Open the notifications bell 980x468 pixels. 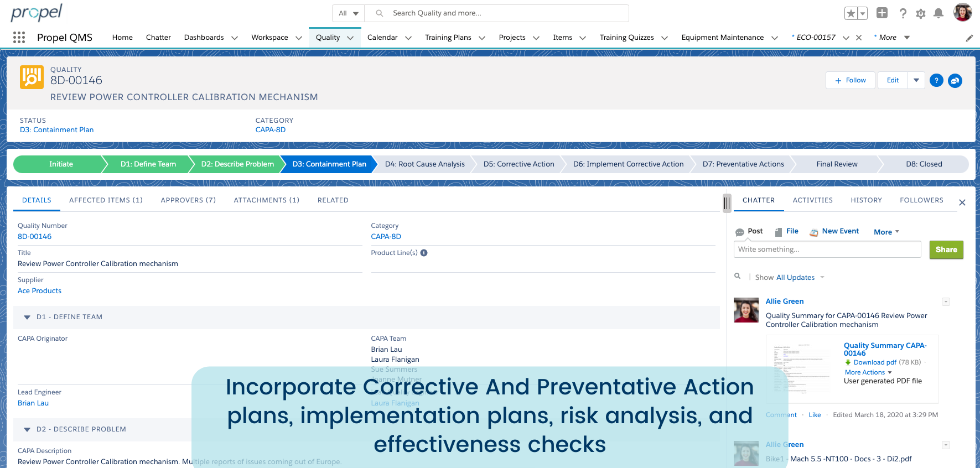pyautogui.click(x=938, y=13)
